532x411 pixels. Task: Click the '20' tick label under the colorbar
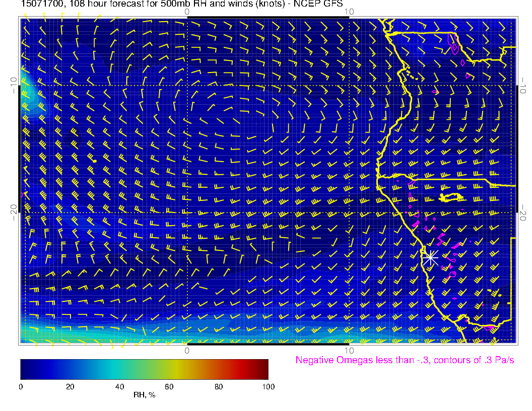pyautogui.click(x=70, y=386)
